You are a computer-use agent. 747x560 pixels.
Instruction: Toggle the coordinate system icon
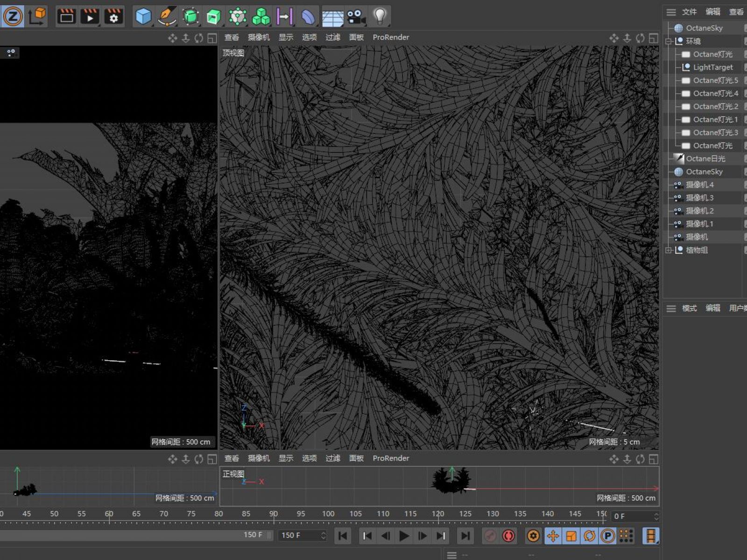point(37,17)
